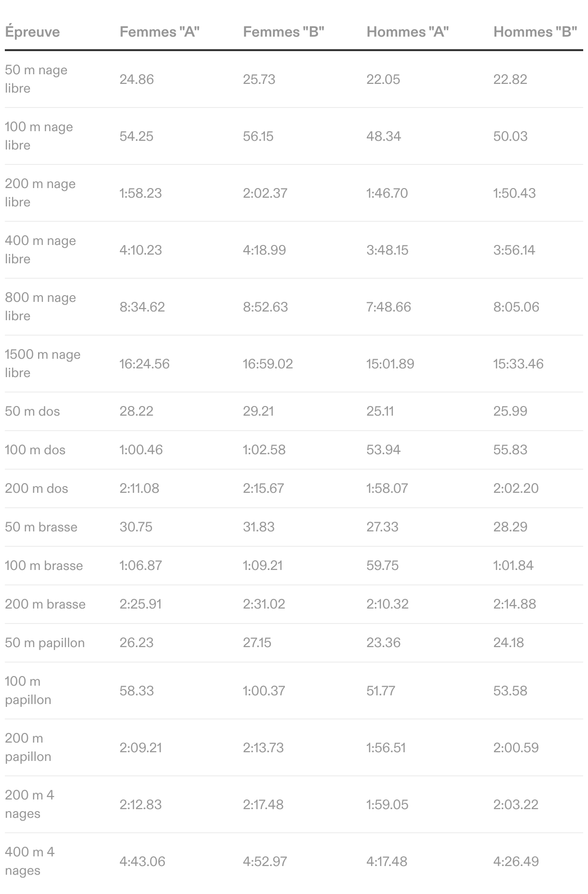This screenshot has width=588, height=894.
Task: Select the 1500 m nage libre label
Action: [x=42, y=364]
